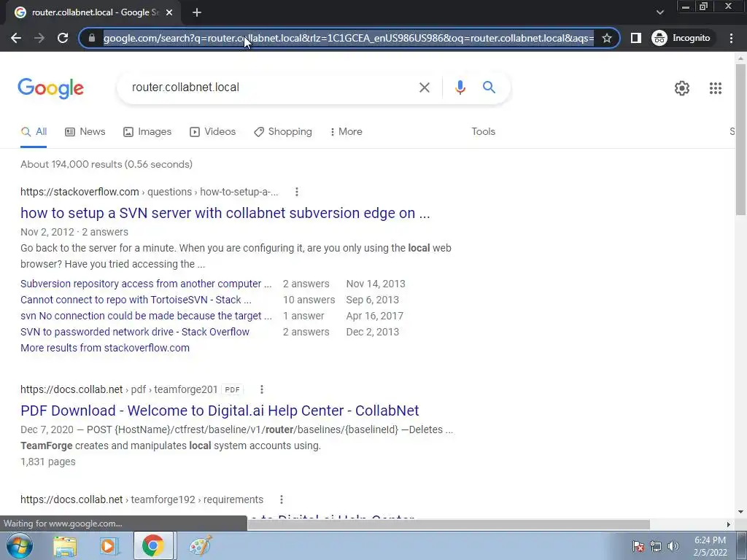This screenshot has height=560, width=747.
Task: Switch to the Images tab
Action: (147, 132)
